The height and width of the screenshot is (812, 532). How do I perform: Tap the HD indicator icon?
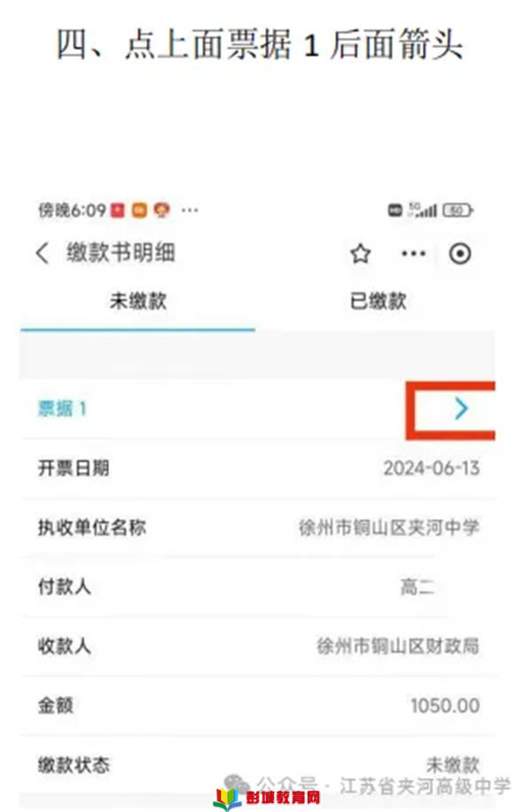tap(395, 211)
